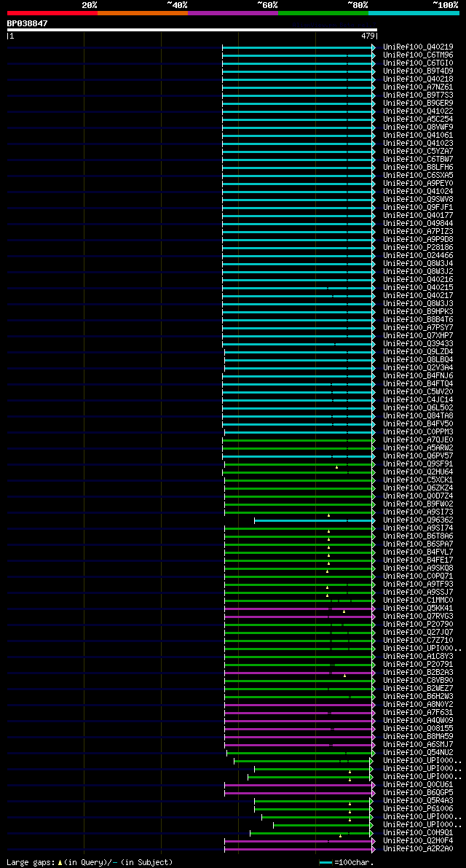The image size is (466, 868).
Task: Select the UniRef100_Q8W3J4 label
Action: [x=418, y=264]
